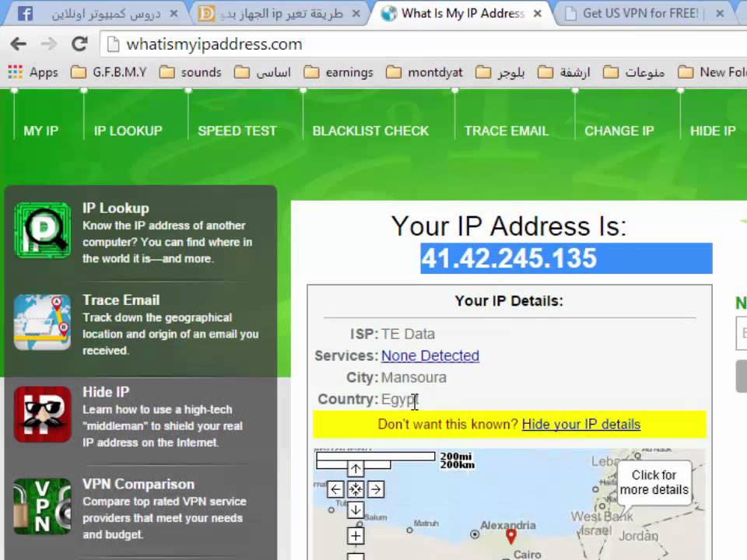Open the montdyat bookmark folder
The image size is (747, 560).
click(x=425, y=72)
